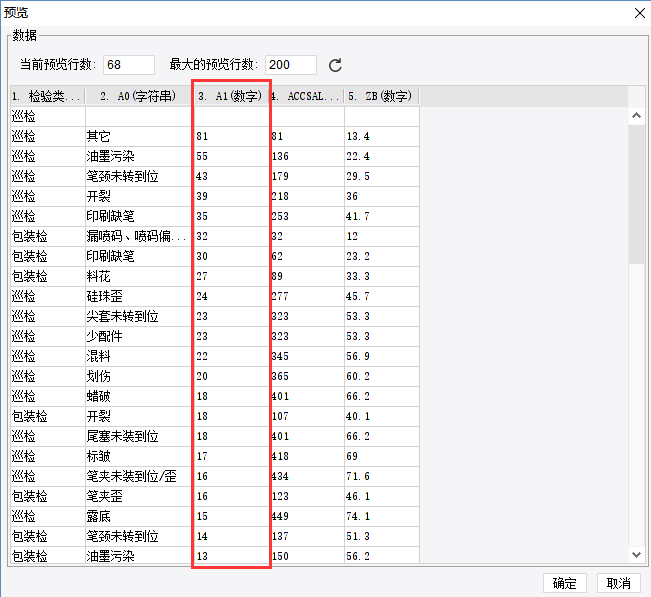Click the ZB value 71.6
This screenshot has width=651, height=597.
(x=382, y=476)
